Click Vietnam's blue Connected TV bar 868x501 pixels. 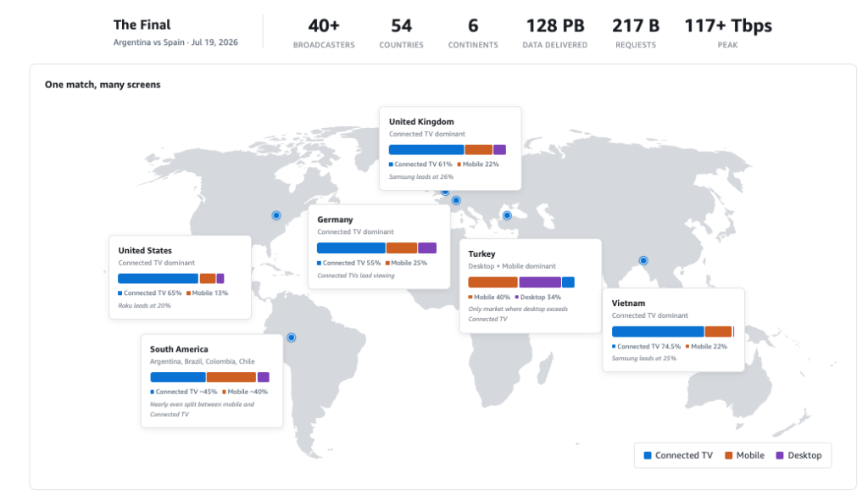[x=658, y=331]
